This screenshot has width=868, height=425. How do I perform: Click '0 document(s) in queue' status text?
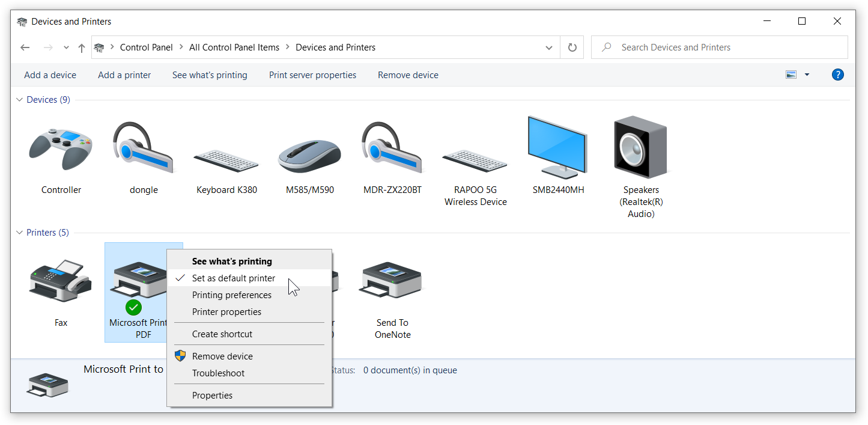click(x=410, y=370)
